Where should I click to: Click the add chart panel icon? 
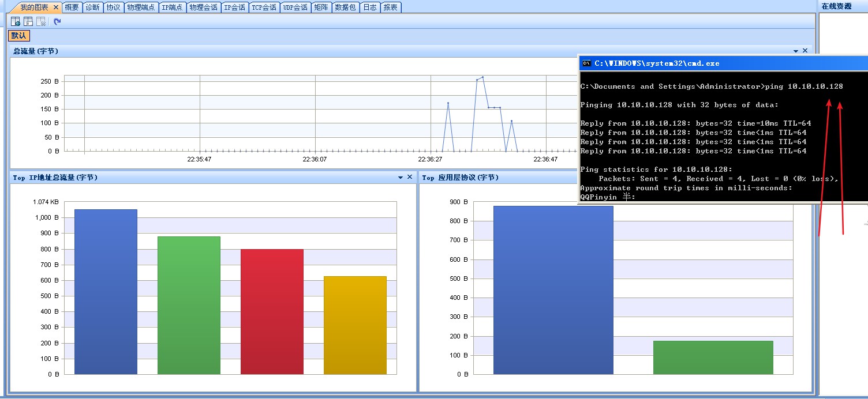[16, 21]
